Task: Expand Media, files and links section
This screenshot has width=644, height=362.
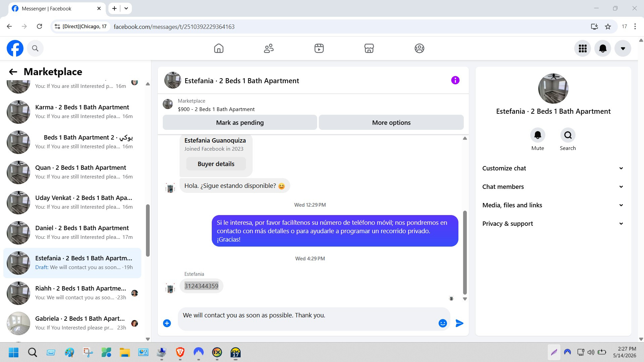Action: pyautogui.click(x=553, y=205)
